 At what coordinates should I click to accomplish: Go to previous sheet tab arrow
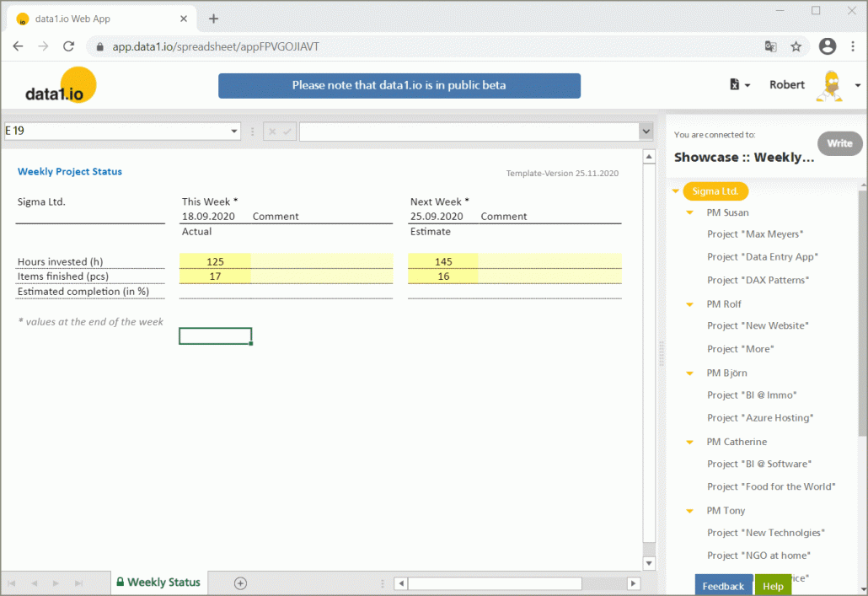coord(35,583)
